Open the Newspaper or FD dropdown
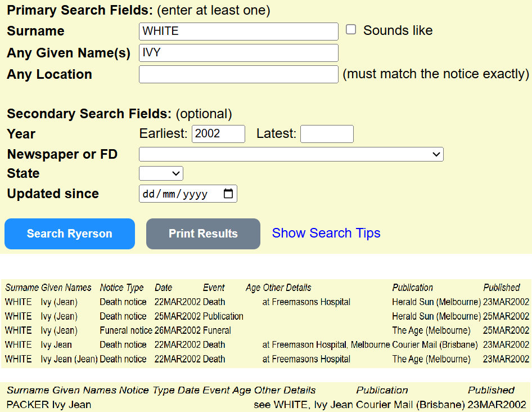Screen dimensions: 532x412 (x=291, y=154)
